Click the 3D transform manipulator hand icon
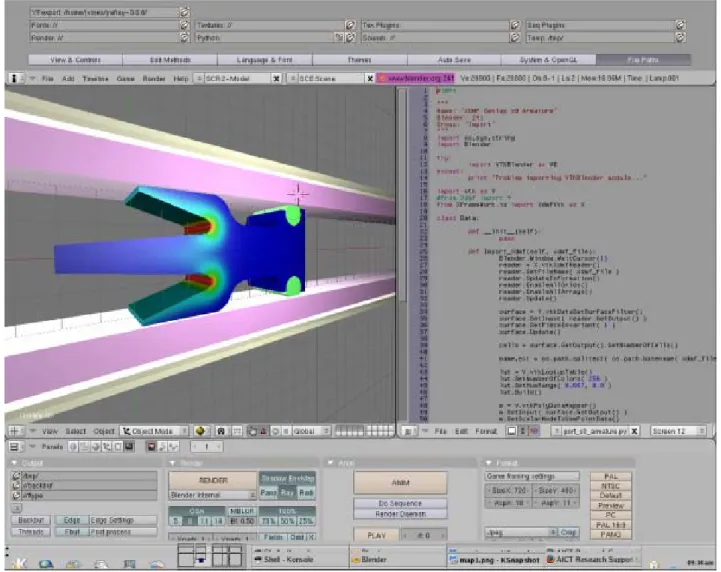Image resolution: width=721 pixels, height=572 pixels. (x=252, y=431)
